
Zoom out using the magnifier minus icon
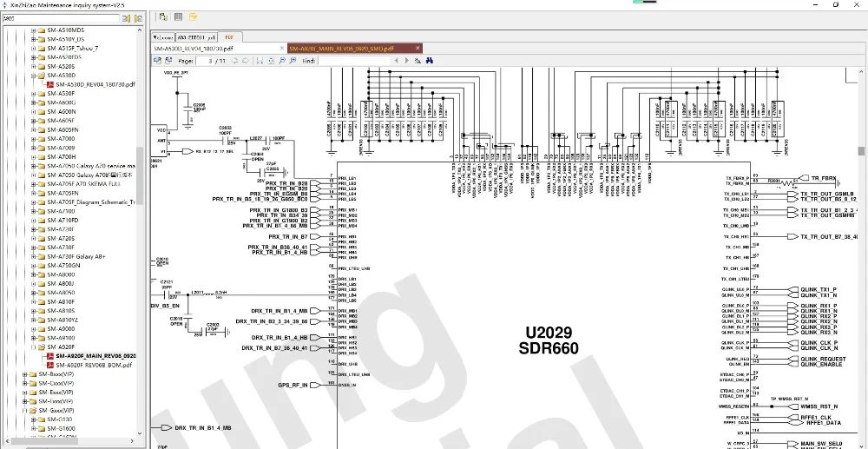point(282,60)
